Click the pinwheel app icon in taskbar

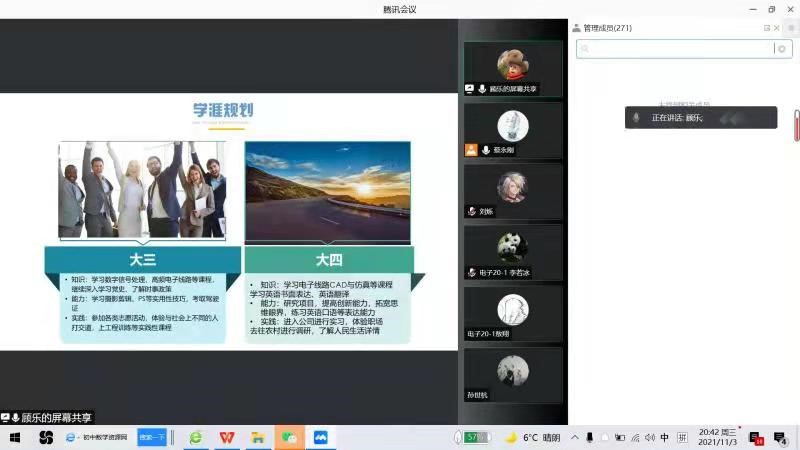pyautogui.click(x=46, y=437)
